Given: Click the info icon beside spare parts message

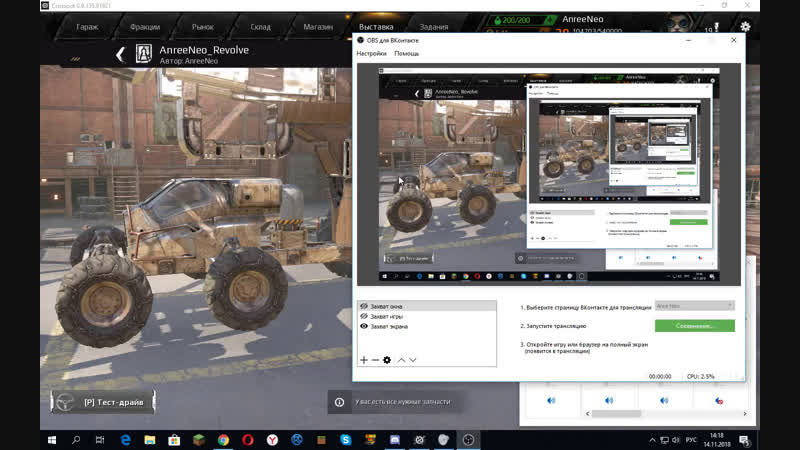Looking at the screenshot, I should [339, 402].
